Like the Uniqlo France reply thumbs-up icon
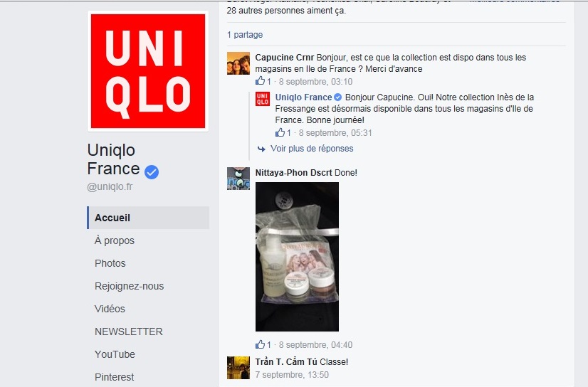Image resolution: width=588 pixels, height=387 pixels. [280, 132]
